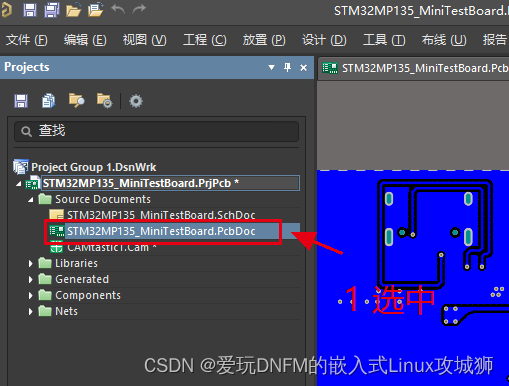Open Projects panel dropdown arrow
This screenshot has width=509, height=386.
coord(271,68)
